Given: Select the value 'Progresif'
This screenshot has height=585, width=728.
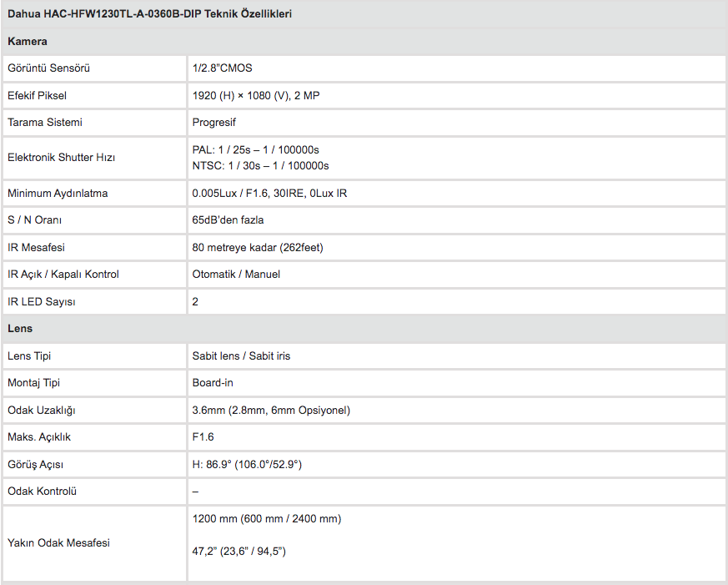Looking at the screenshot, I should [x=214, y=123].
